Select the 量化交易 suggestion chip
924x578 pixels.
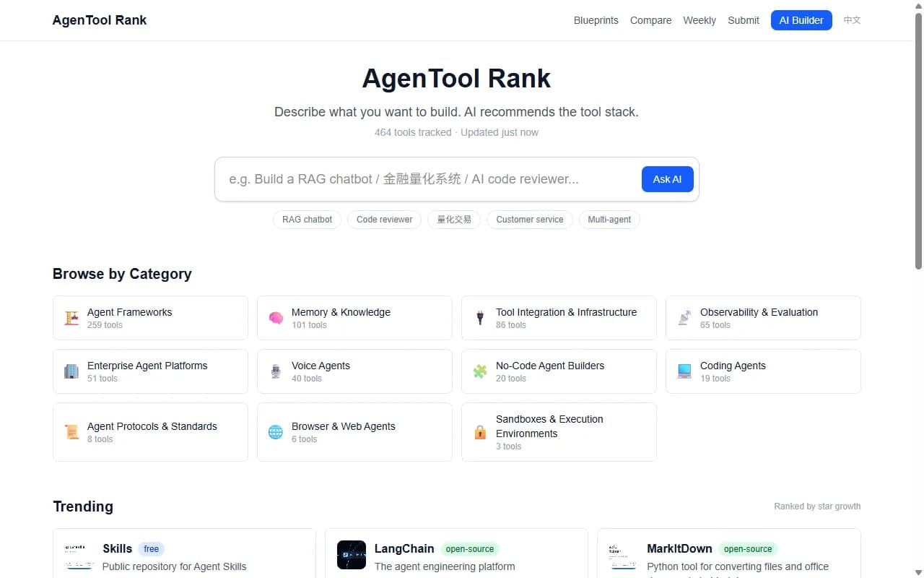(x=454, y=220)
